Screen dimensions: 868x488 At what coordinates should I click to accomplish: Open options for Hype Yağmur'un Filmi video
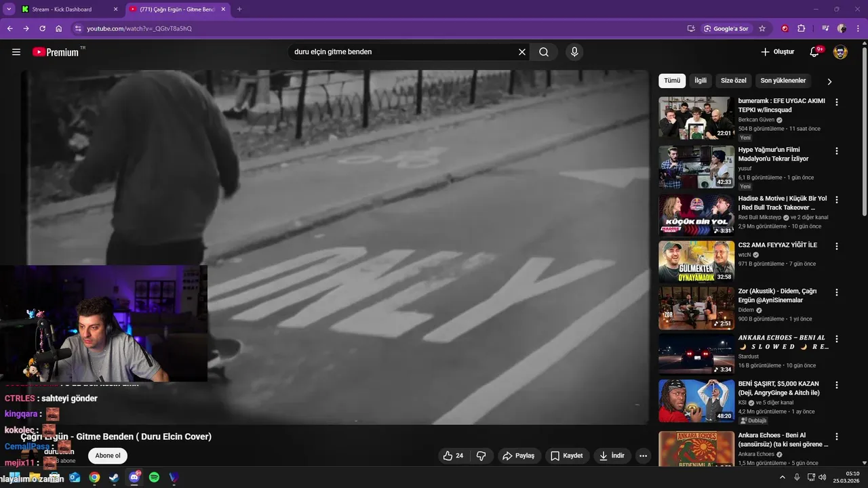(836, 151)
